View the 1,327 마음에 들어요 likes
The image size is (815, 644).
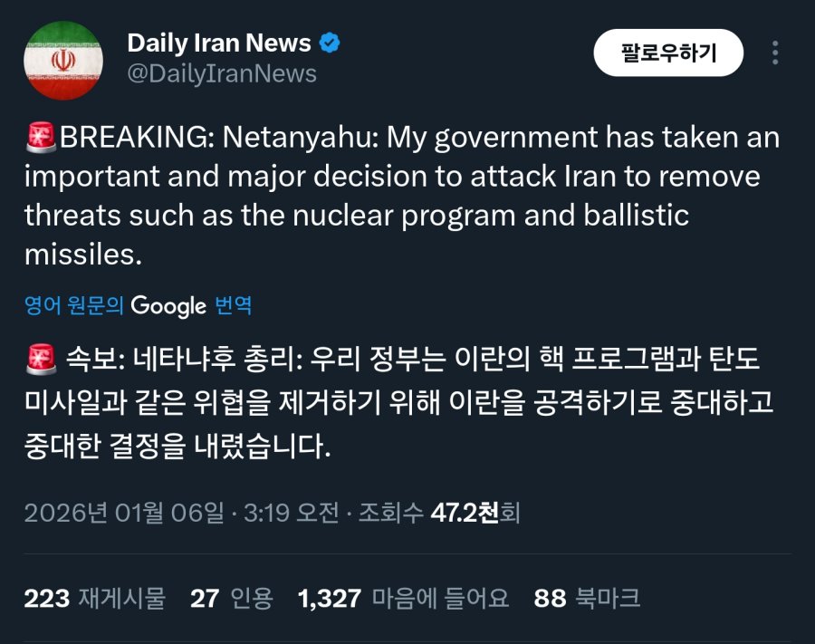pos(402,598)
